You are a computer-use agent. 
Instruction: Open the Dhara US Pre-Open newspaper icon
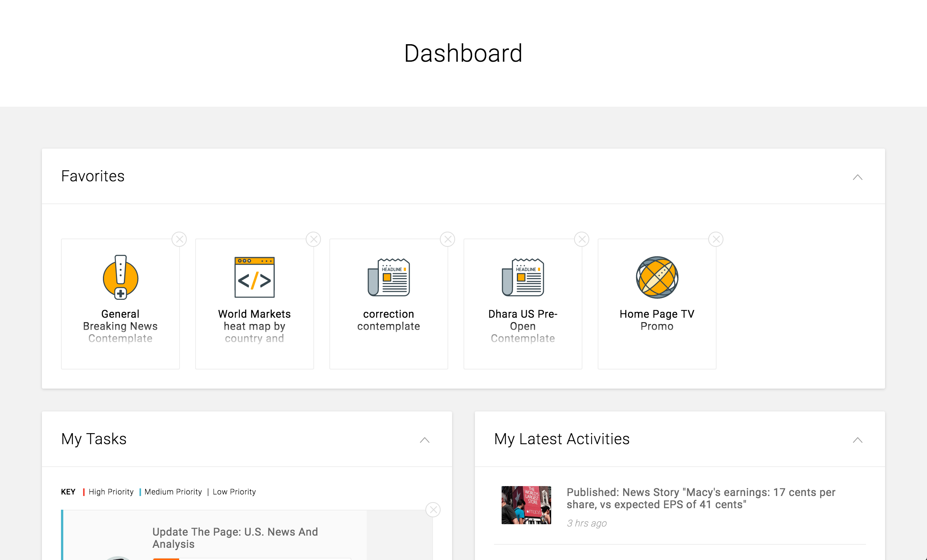(523, 277)
